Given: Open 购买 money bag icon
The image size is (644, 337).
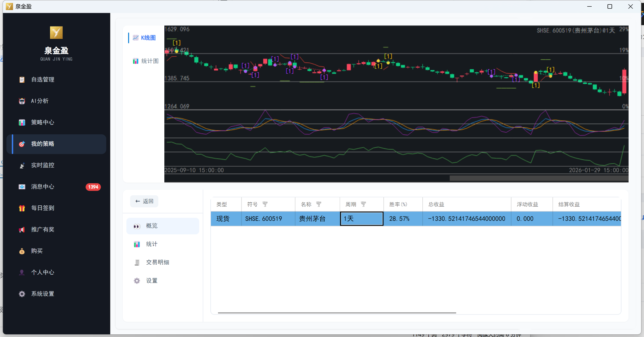Looking at the screenshot, I should 22,251.
